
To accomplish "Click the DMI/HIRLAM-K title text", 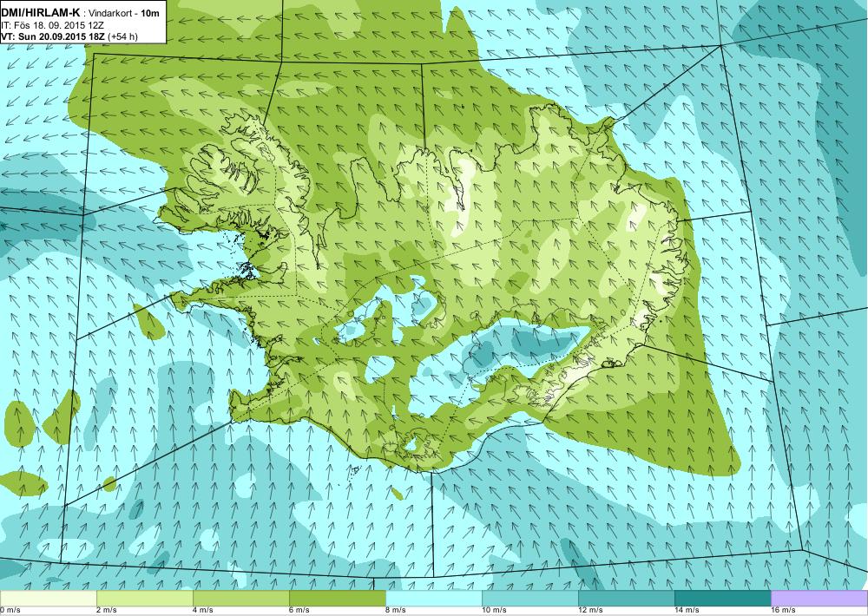I will (x=41, y=13).
